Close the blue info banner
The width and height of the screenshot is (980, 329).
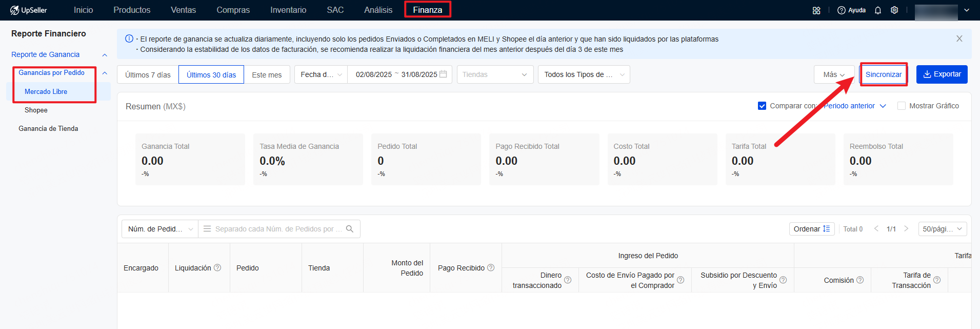click(x=959, y=39)
